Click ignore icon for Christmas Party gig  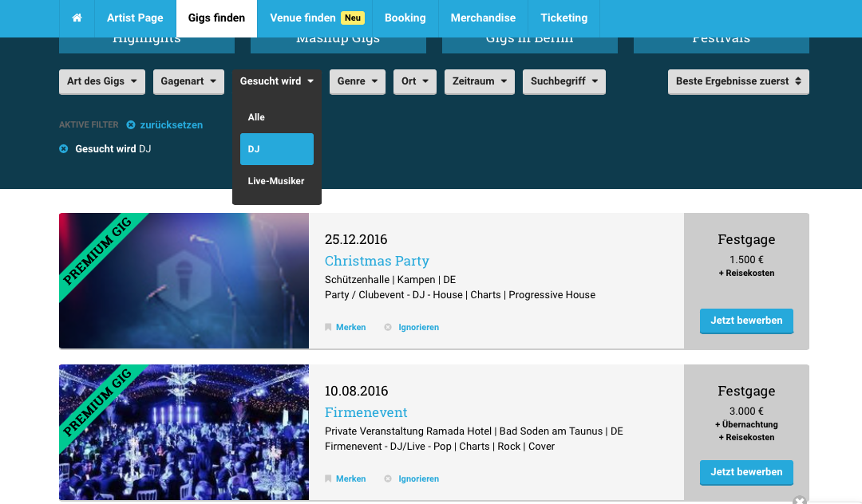coord(388,328)
